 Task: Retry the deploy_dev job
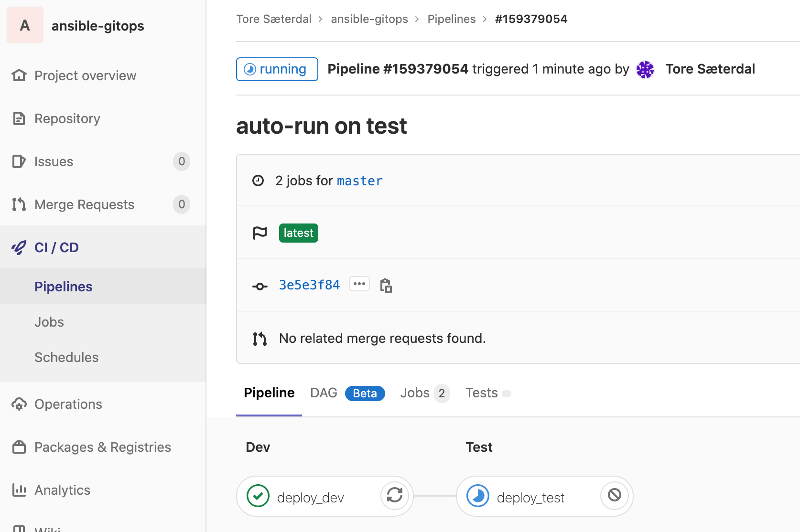pos(395,496)
